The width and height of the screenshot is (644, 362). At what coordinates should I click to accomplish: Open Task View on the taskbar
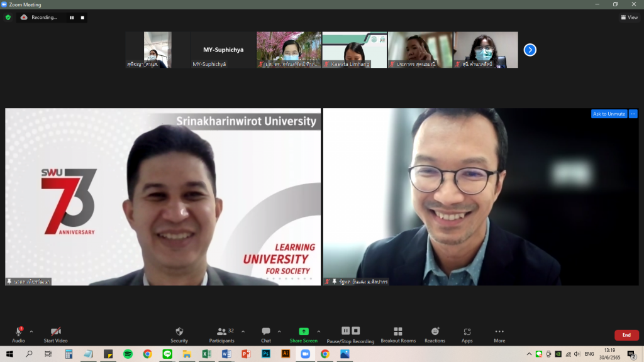point(48,354)
